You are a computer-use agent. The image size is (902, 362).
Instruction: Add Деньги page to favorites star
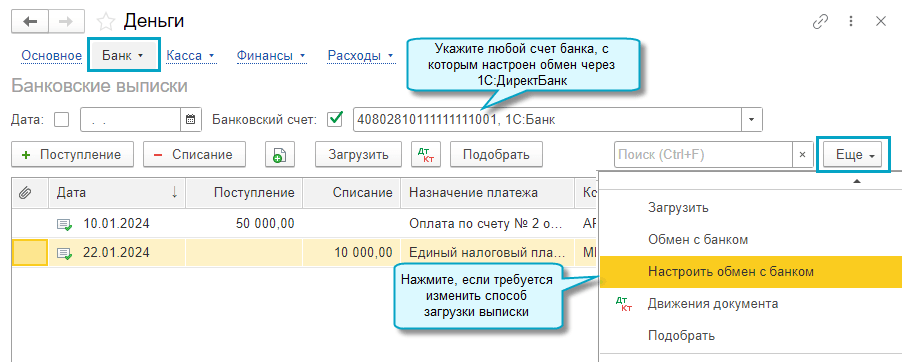coord(105,22)
